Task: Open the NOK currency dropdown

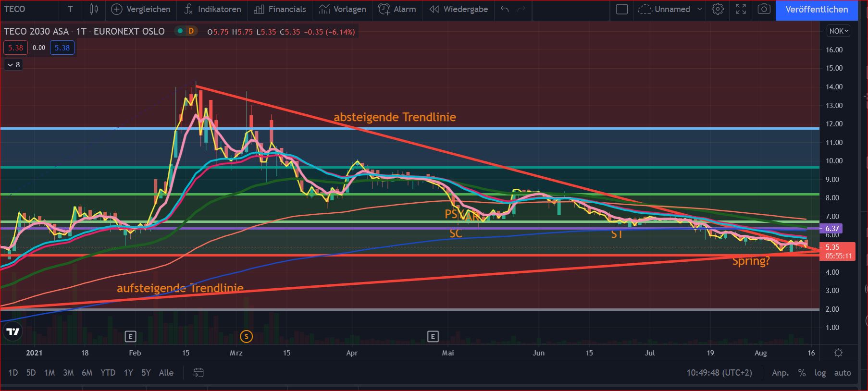Action: point(839,31)
